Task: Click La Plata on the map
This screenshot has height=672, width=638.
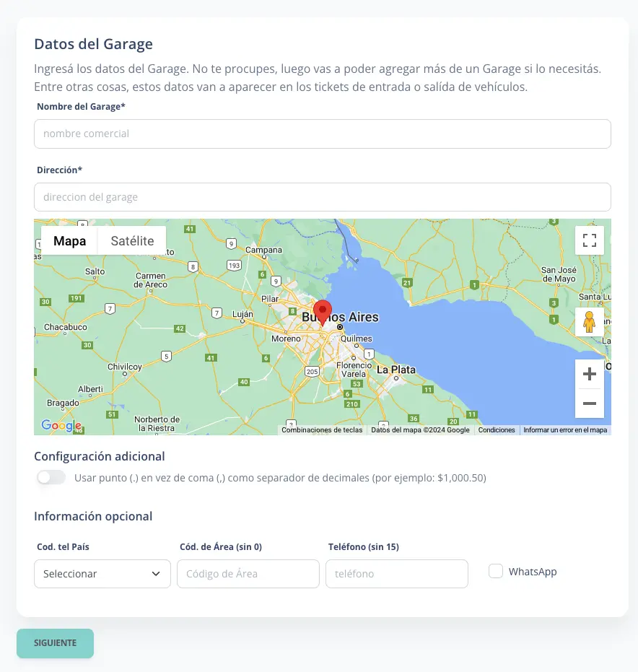Action: [396, 369]
